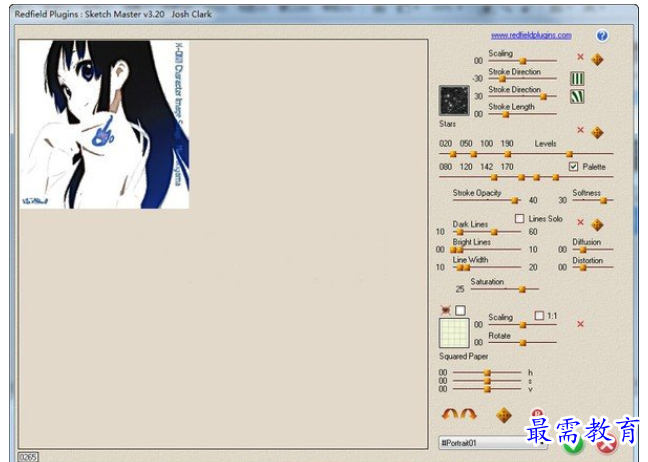Click the 'Stars' texture label
648x462 pixels.
447,124
